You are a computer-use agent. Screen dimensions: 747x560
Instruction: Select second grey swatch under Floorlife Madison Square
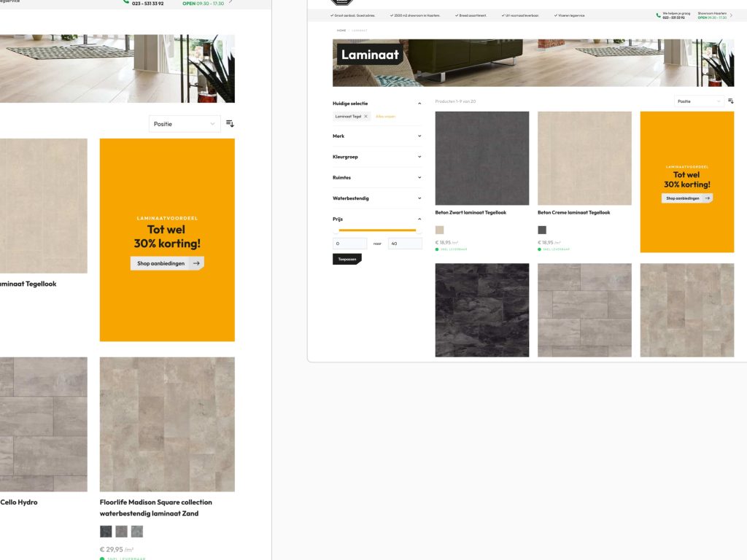[x=122, y=531]
